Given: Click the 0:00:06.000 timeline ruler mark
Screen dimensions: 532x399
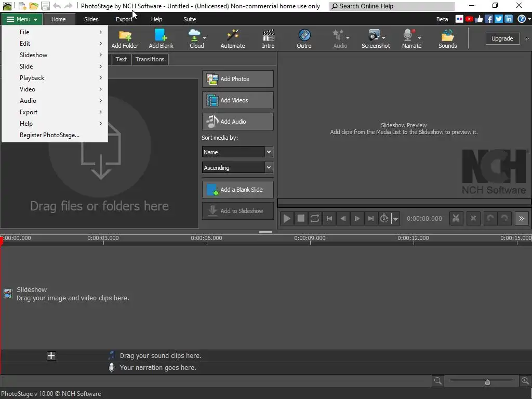Looking at the screenshot, I should (206, 238).
